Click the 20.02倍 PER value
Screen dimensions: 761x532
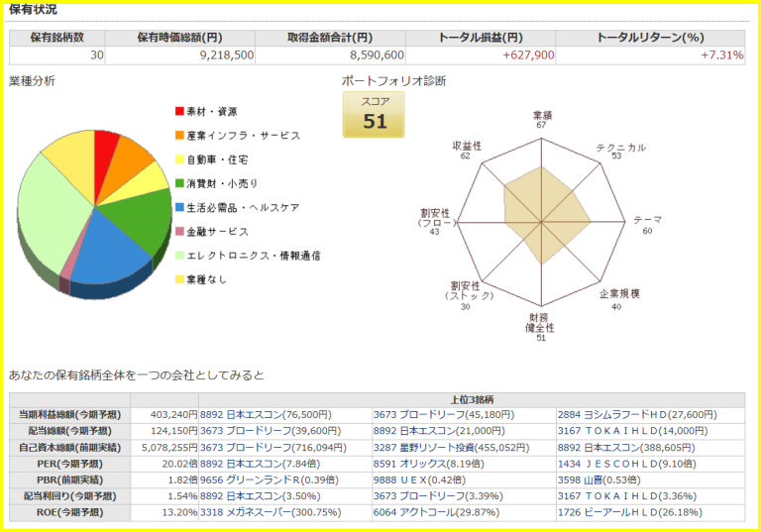[179, 464]
